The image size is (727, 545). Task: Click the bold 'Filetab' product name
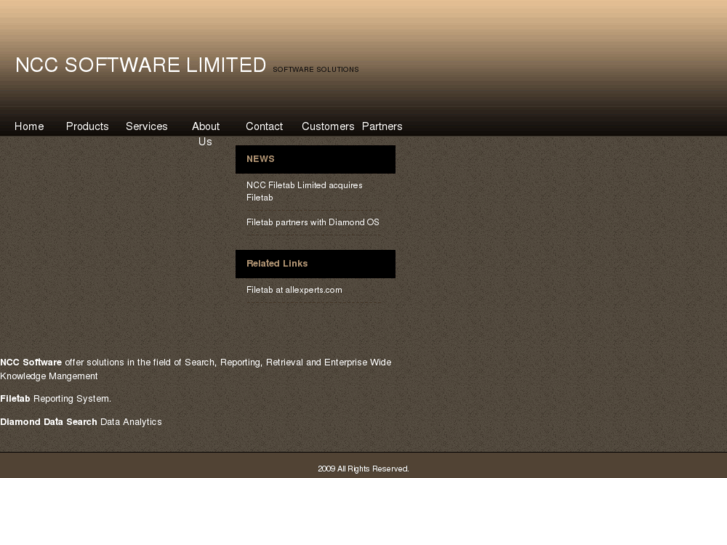[x=15, y=398]
